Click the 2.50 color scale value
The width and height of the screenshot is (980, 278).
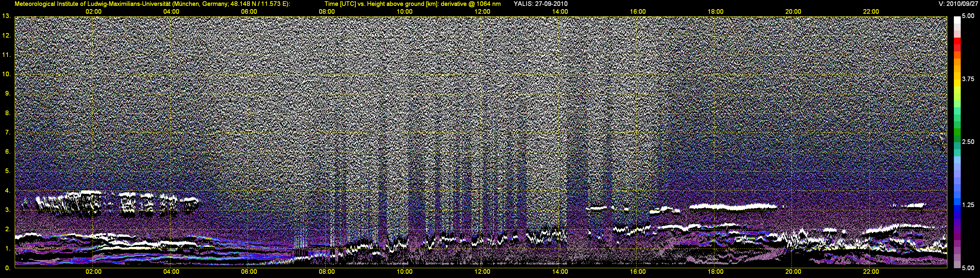coord(968,142)
